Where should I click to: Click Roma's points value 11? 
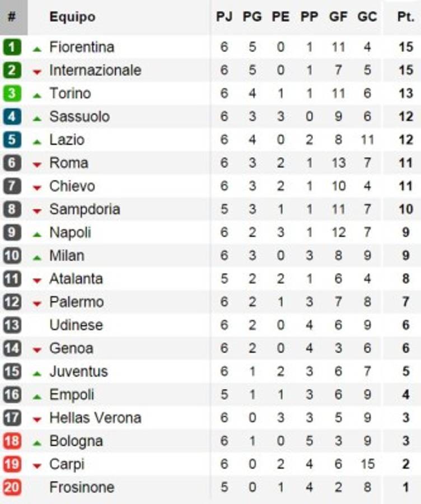[x=405, y=163]
